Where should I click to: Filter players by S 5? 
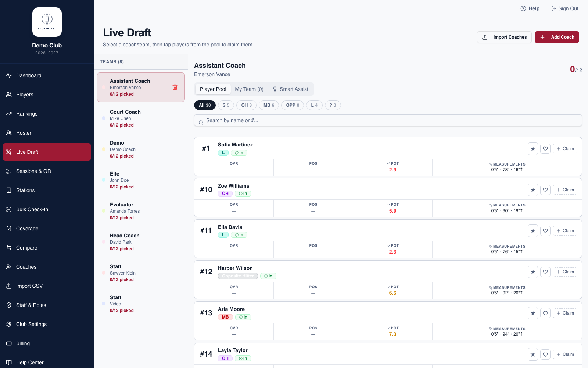click(x=226, y=105)
